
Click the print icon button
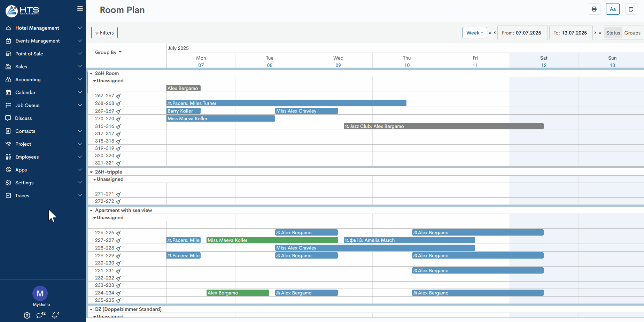(x=594, y=9)
